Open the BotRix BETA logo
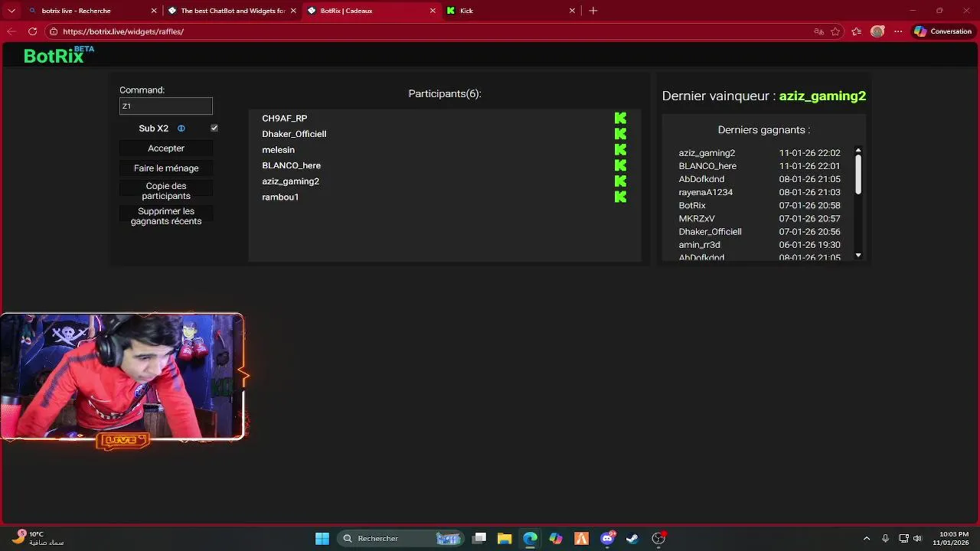The width and height of the screenshot is (980, 551). [x=59, y=55]
